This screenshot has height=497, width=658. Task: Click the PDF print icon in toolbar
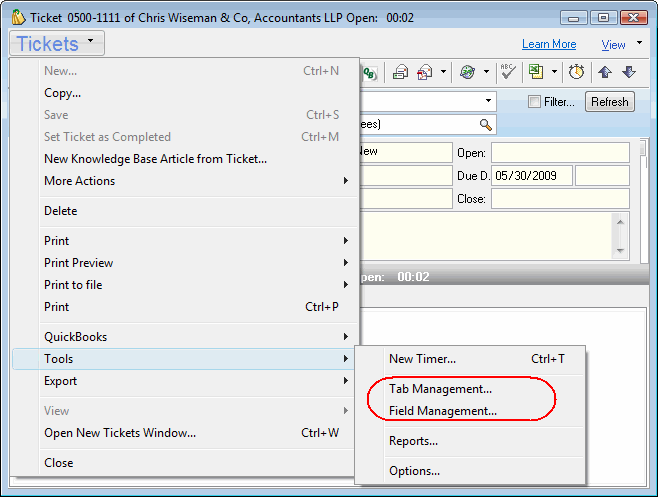tap(425, 72)
